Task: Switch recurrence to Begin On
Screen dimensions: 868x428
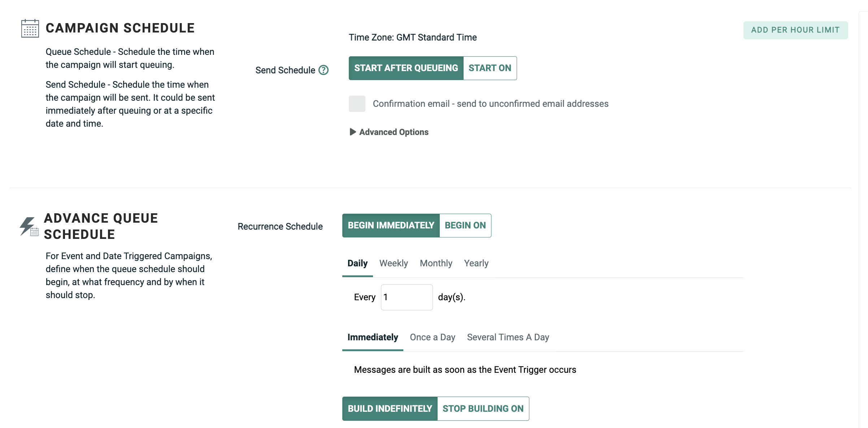Action: [x=465, y=226]
